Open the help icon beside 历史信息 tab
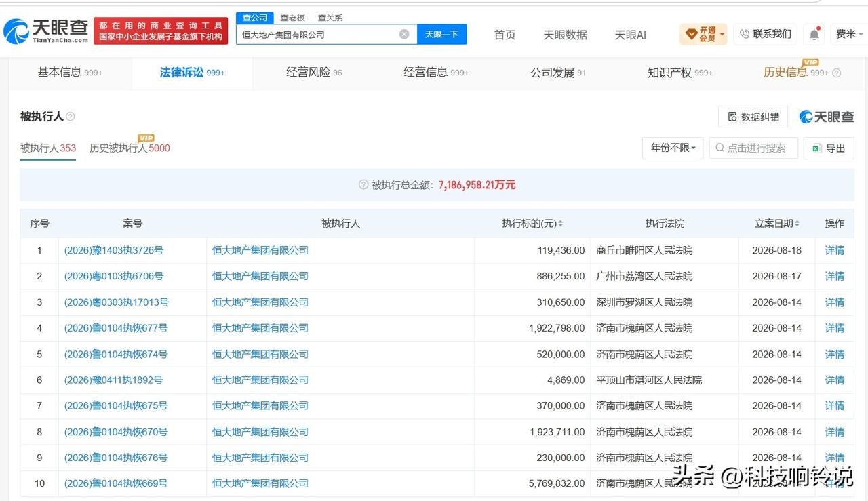 click(x=836, y=73)
